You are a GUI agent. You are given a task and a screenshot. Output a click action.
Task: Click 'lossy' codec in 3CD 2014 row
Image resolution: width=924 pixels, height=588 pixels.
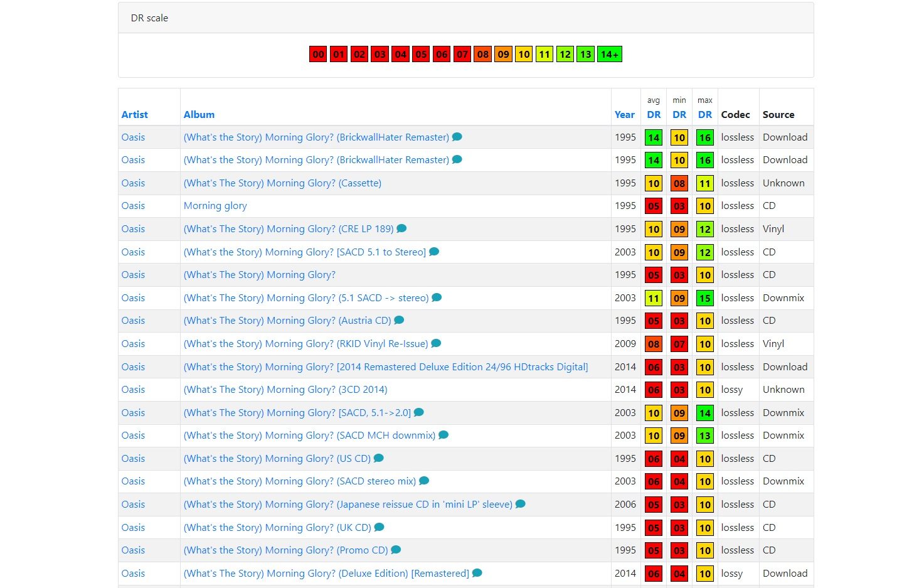tap(731, 389)
